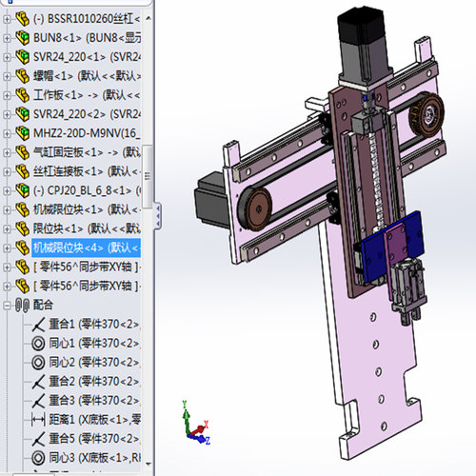Select the 同心3 (X底板<1>) mate

click(x=94, y=458)
